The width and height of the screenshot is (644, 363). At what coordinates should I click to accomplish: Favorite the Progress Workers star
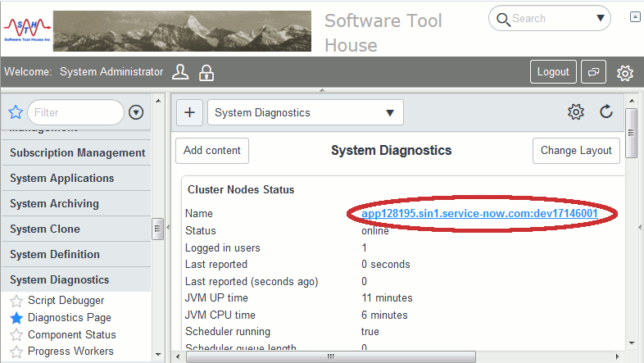coord(16,352)
